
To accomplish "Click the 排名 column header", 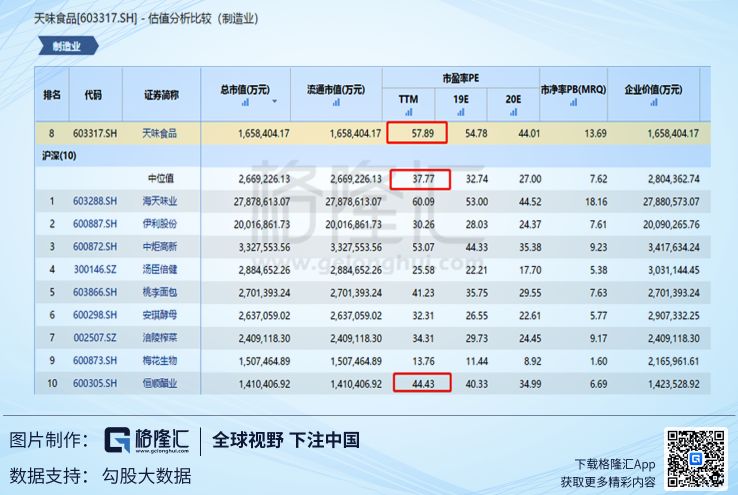I will 52,94.
